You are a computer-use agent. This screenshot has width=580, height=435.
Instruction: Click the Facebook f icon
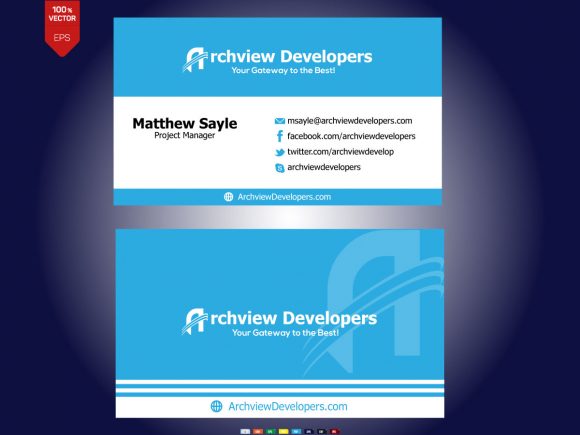point(280,136)
